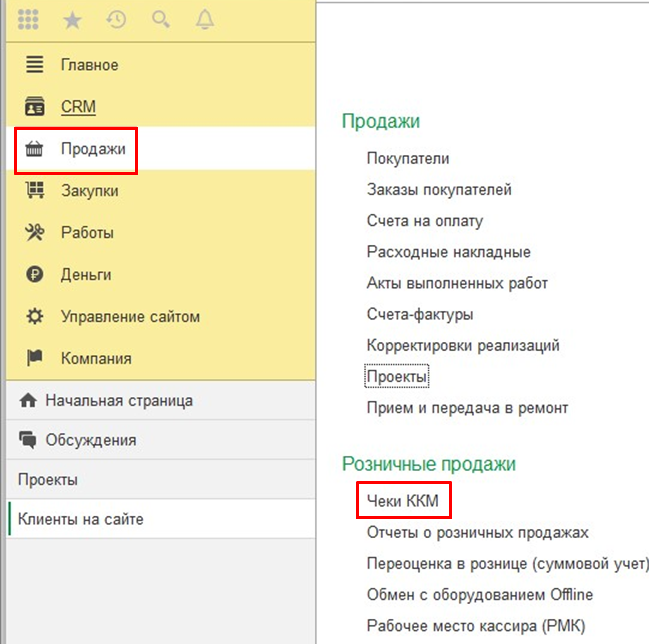Open the Проекты link under Продажи
649x644 pixels.
397,377
